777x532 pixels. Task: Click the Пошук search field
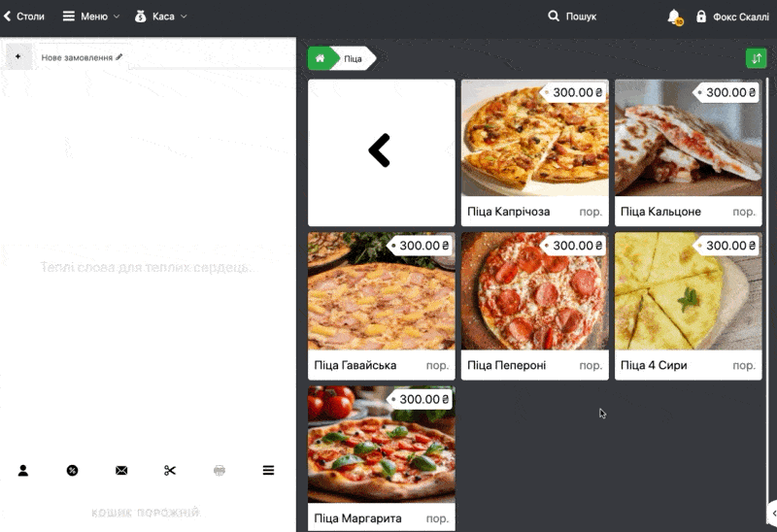[x=573, y=17]
